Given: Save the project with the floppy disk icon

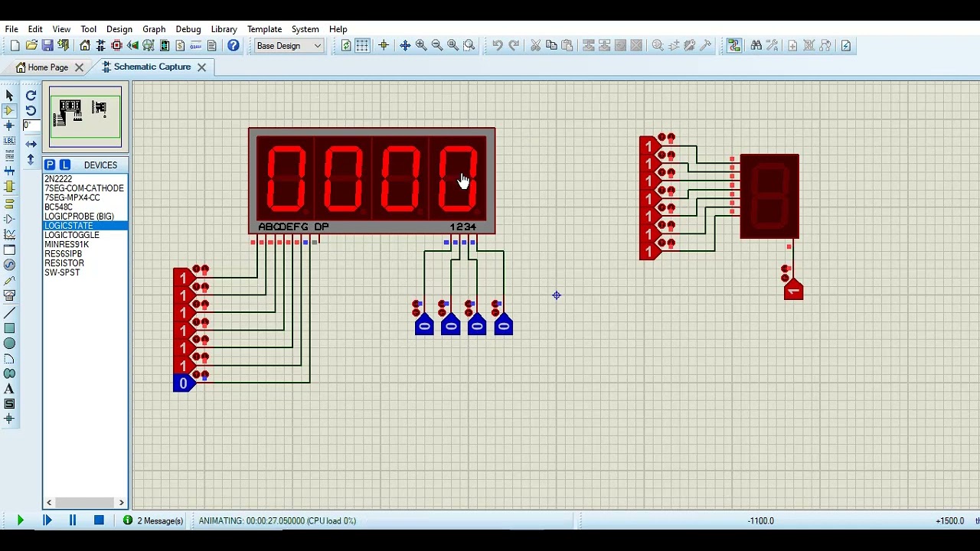Looking at the screenshot, I should click(x=47, y=46).
